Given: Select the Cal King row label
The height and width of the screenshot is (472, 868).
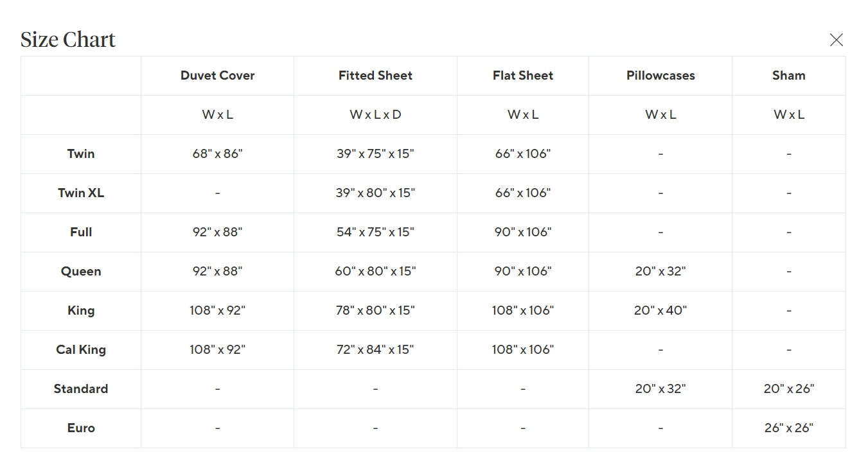Looking at the screenshot, I should (81, 350).
